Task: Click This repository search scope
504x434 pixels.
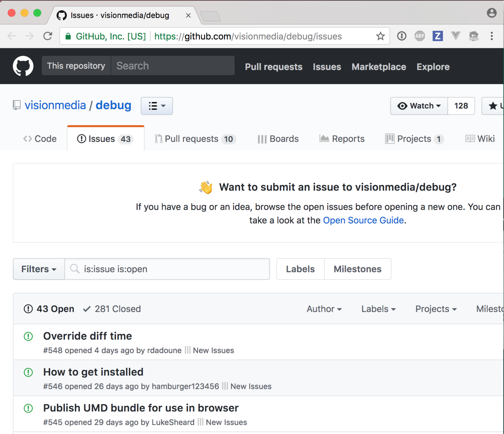Action: click(x=76, y=66)
